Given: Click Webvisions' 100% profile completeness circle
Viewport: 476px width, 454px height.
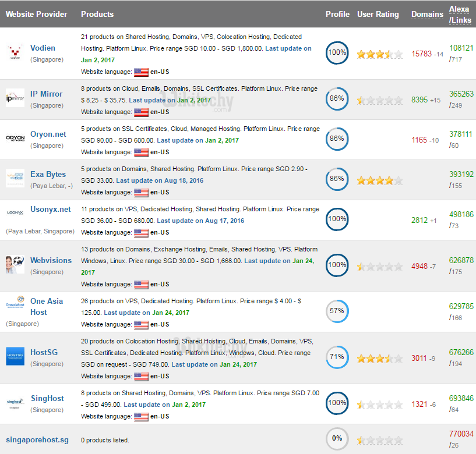Looking at the screenshot, I should click(x=337, y=265).
